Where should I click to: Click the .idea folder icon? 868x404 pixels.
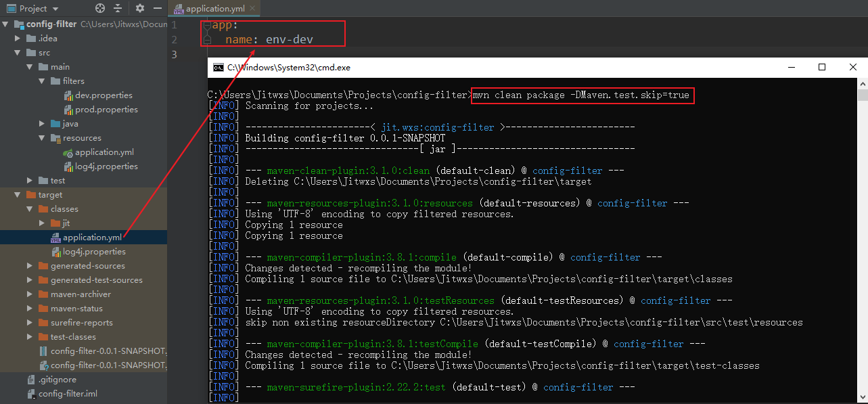point(31,39)
